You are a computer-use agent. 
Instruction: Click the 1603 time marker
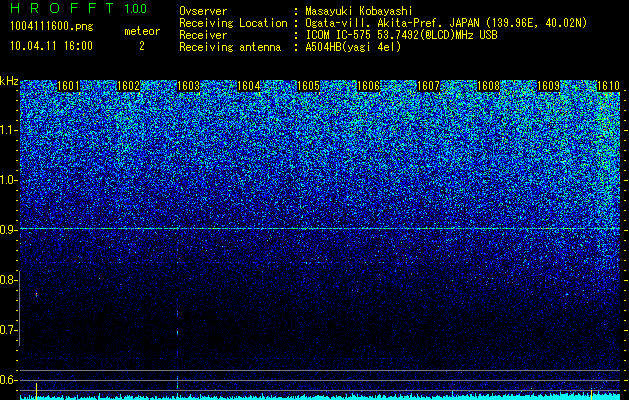[x=188, y=86]
